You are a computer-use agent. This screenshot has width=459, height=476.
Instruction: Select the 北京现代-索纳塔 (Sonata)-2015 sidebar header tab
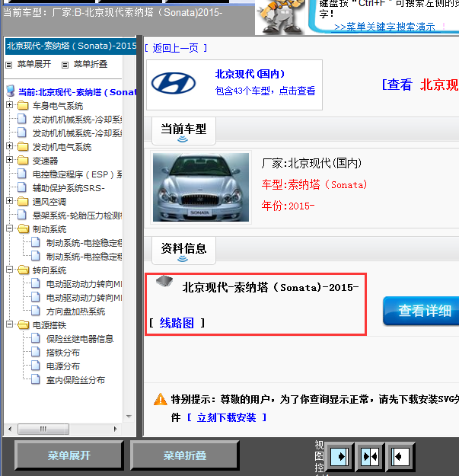click(x=71, y=46)
